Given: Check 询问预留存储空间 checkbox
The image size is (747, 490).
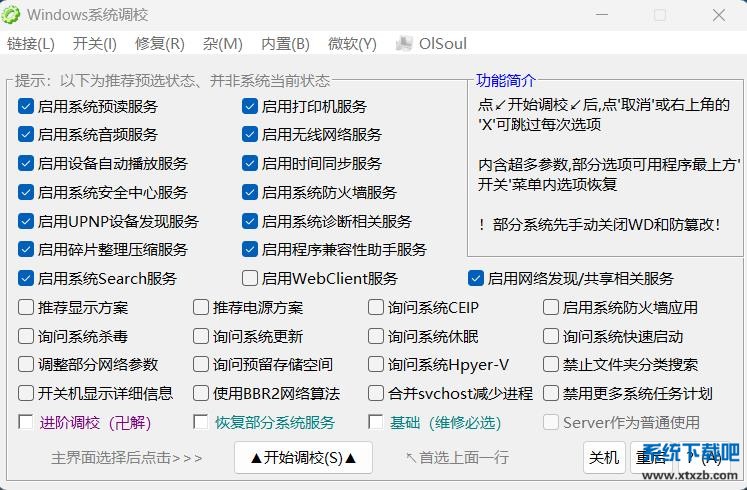Looking at the screenshot, I should click(x=201, y=364).
